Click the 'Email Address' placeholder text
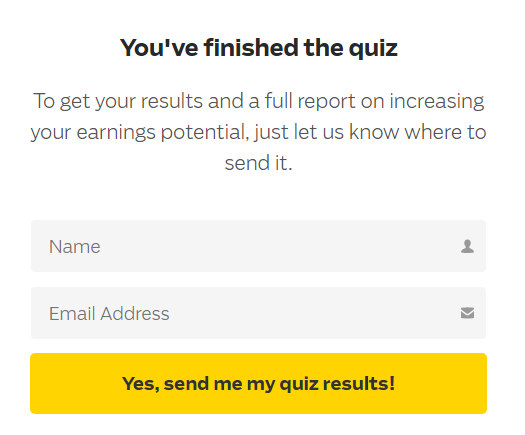 pos(109,314)
